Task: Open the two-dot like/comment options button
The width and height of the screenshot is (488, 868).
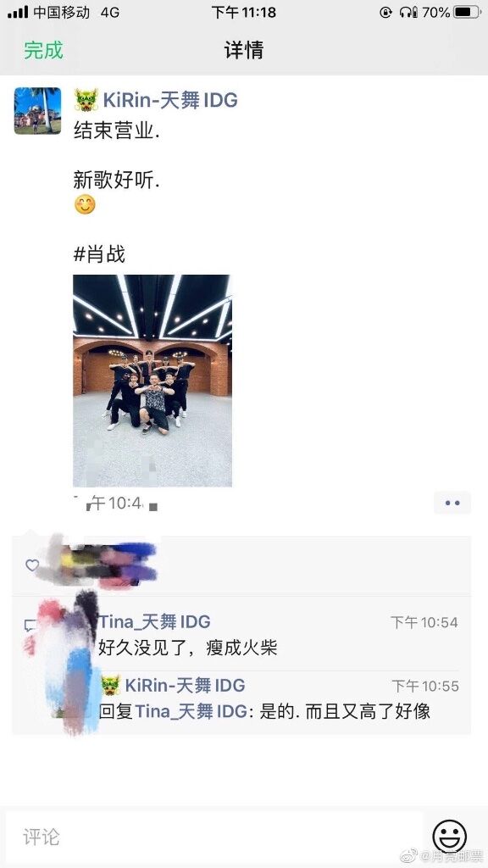Action: click(452, 504)
